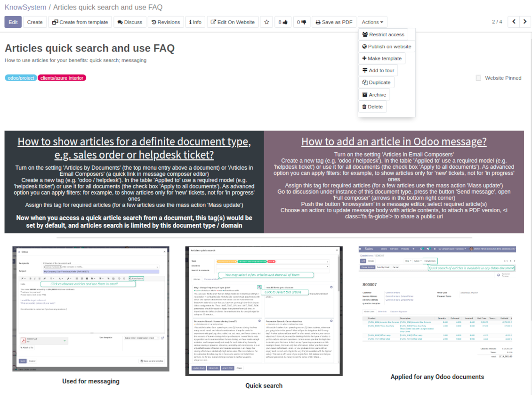The image size is (532, 395).
Task: Open article Info panel
Action: pyautogui.click(x=195, y=22)
